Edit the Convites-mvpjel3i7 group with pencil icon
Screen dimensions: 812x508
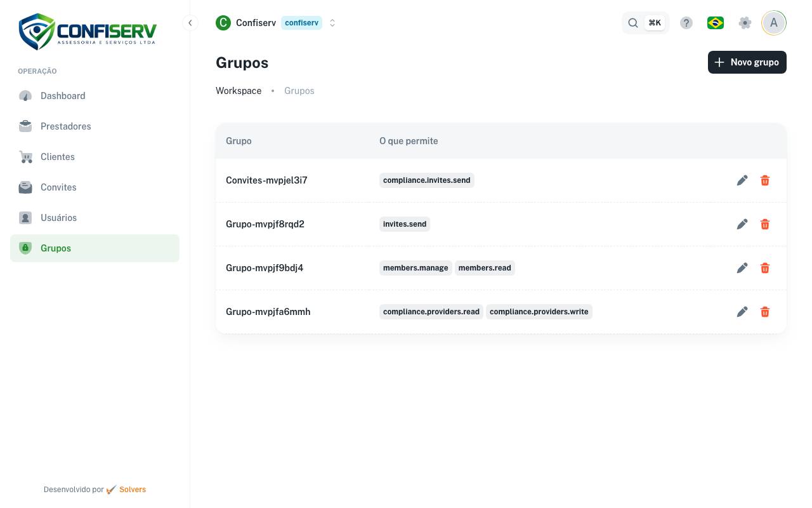click(742, 180)
